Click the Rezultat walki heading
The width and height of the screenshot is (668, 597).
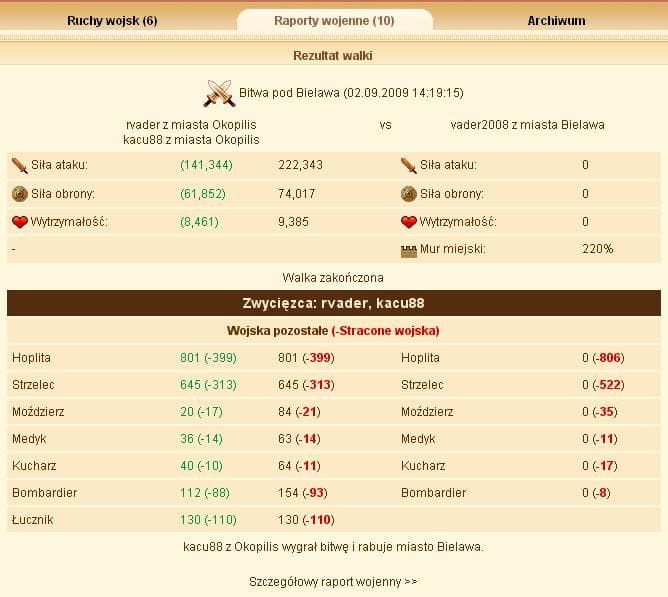coord(333,55)
